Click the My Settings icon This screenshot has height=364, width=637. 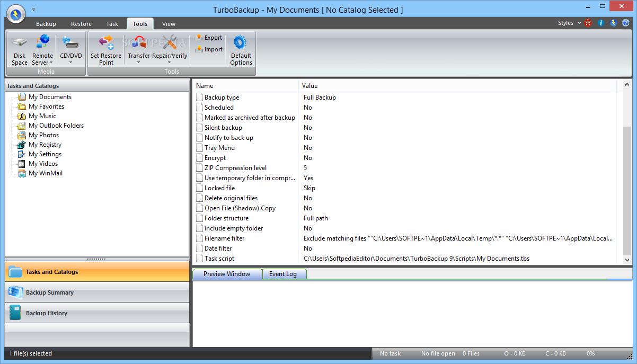(22, 154)
